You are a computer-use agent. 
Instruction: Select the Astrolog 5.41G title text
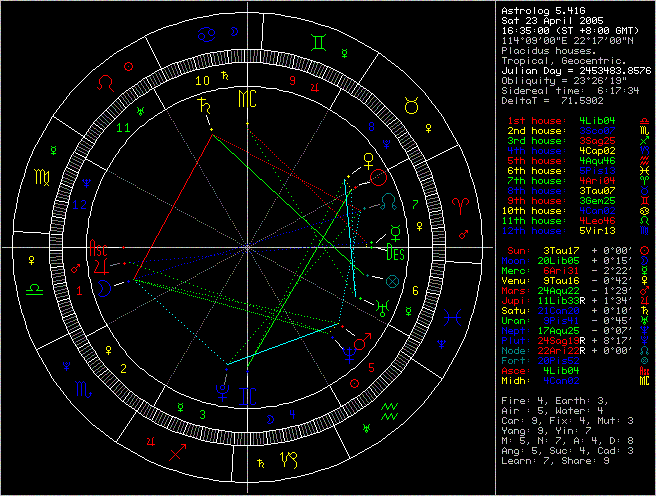543,10
